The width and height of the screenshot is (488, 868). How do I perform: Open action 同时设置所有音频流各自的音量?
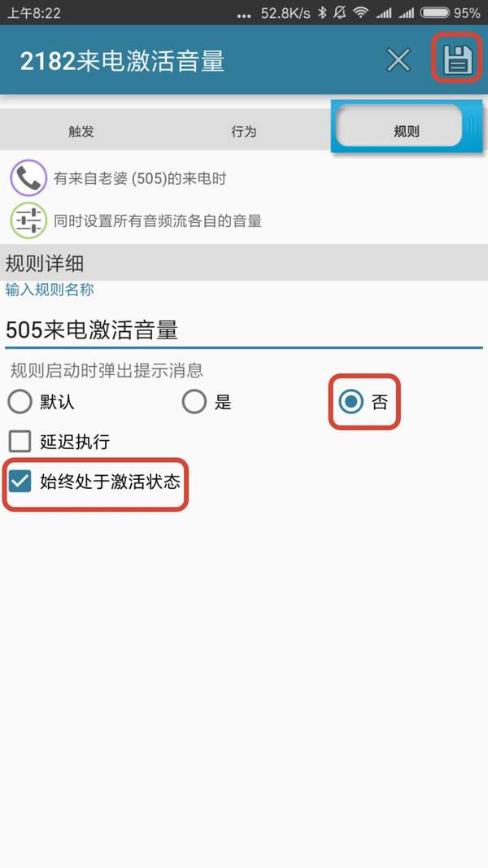point(158,221)
